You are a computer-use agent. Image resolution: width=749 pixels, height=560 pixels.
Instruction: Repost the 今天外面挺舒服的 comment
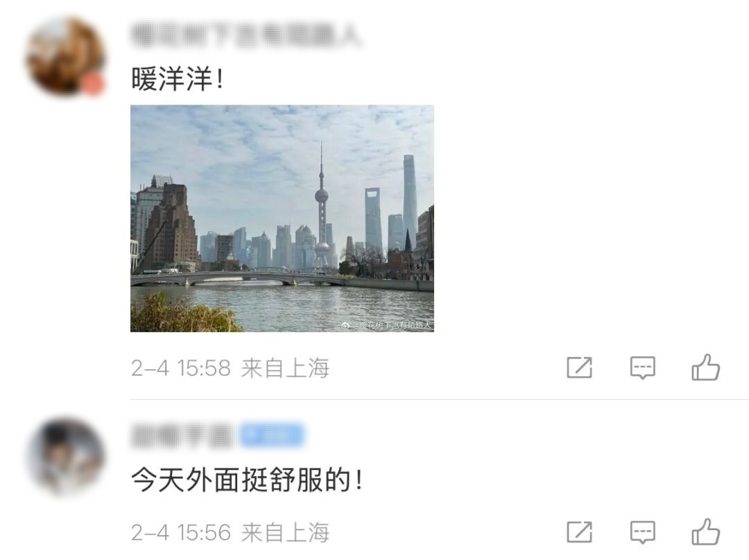pos(579,532)
